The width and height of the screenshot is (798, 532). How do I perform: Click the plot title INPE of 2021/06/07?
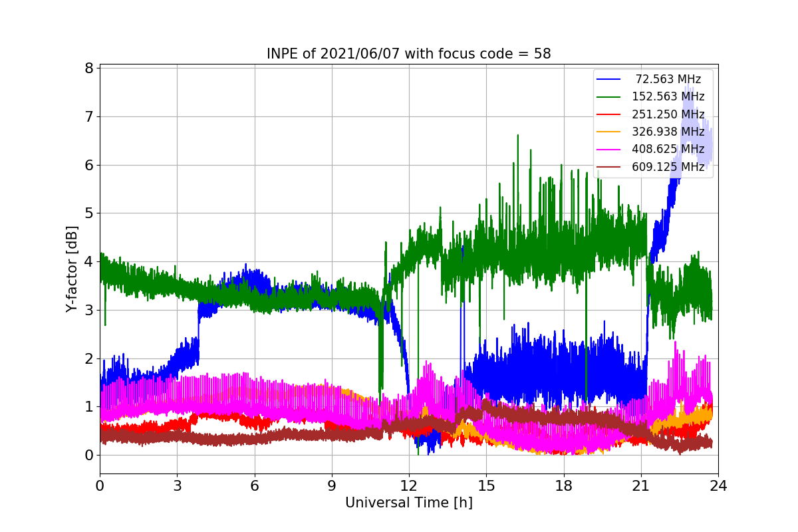click(408, 54)
